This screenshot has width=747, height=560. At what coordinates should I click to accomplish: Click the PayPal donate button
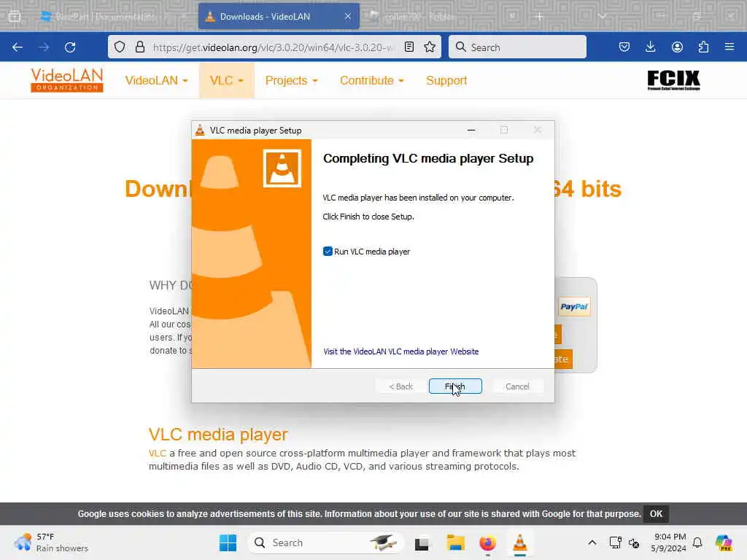click(x=574, y=307)
